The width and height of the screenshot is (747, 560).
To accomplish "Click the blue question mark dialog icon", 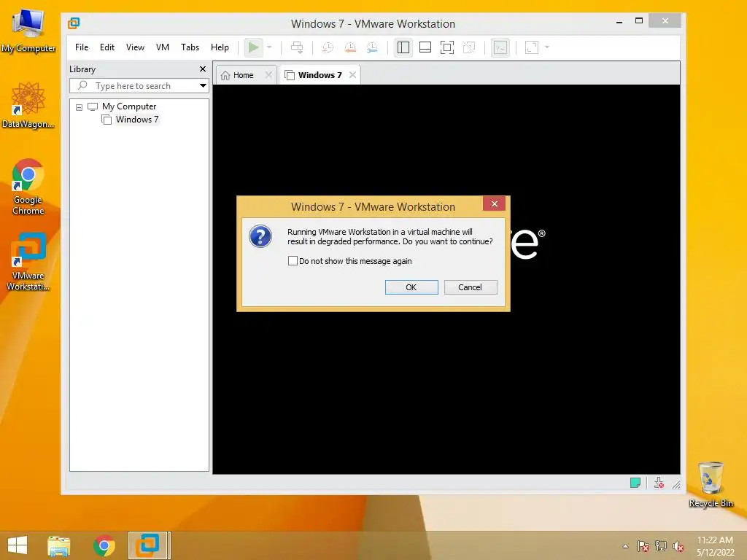I will point(260,236).
